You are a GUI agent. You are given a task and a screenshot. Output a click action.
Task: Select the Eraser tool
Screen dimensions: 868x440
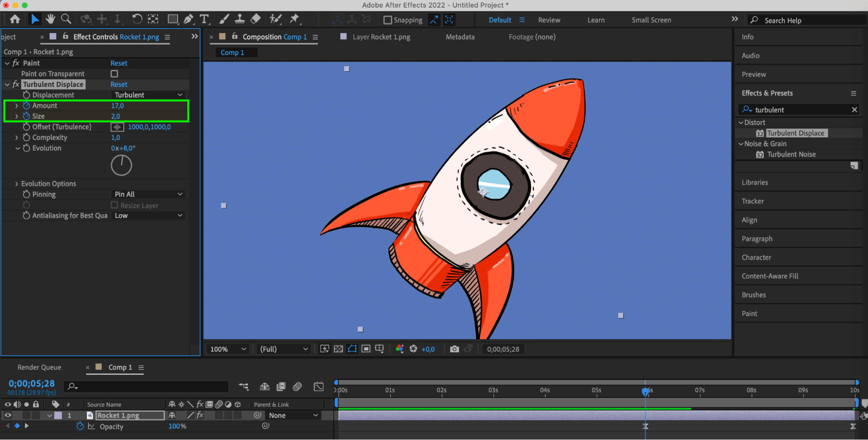pos(256,19)
